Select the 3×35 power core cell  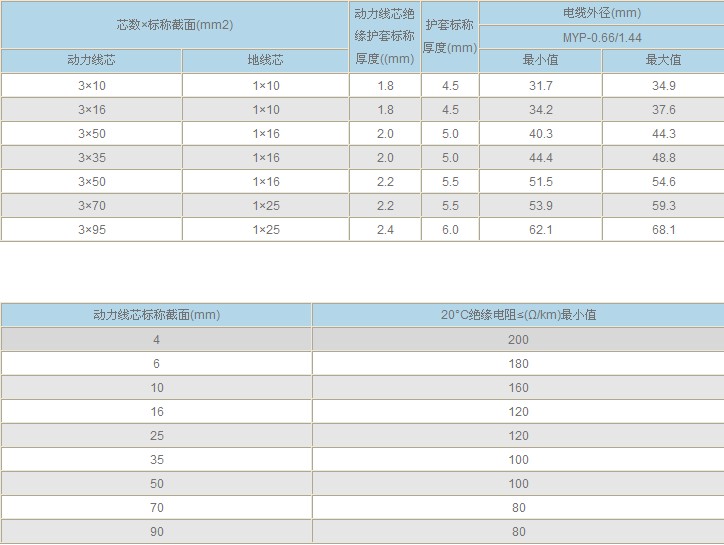[x=91, y=157]
